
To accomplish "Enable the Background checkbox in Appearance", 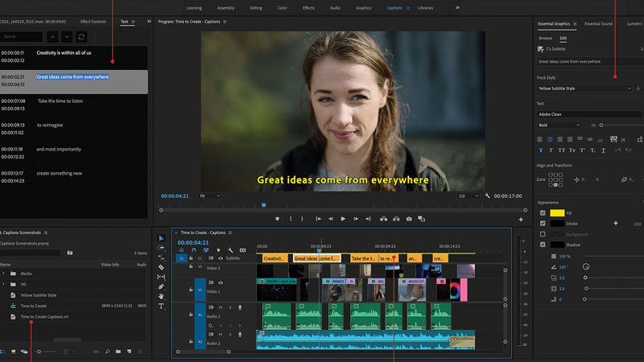I will point(542,233).
